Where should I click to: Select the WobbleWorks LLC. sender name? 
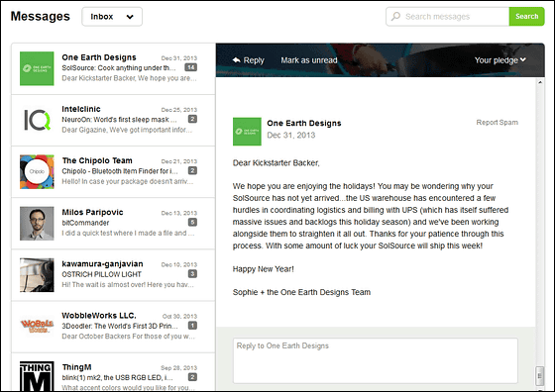click(99, 316)
